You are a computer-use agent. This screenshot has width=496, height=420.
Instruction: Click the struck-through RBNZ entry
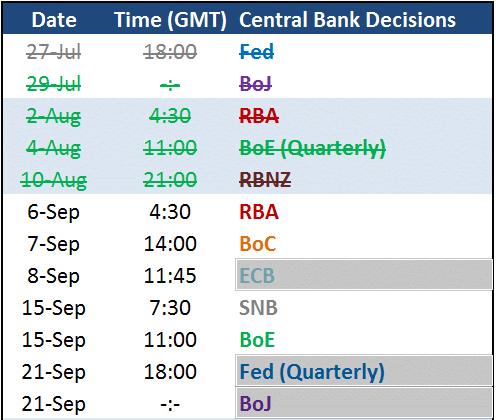coord(265,180)
